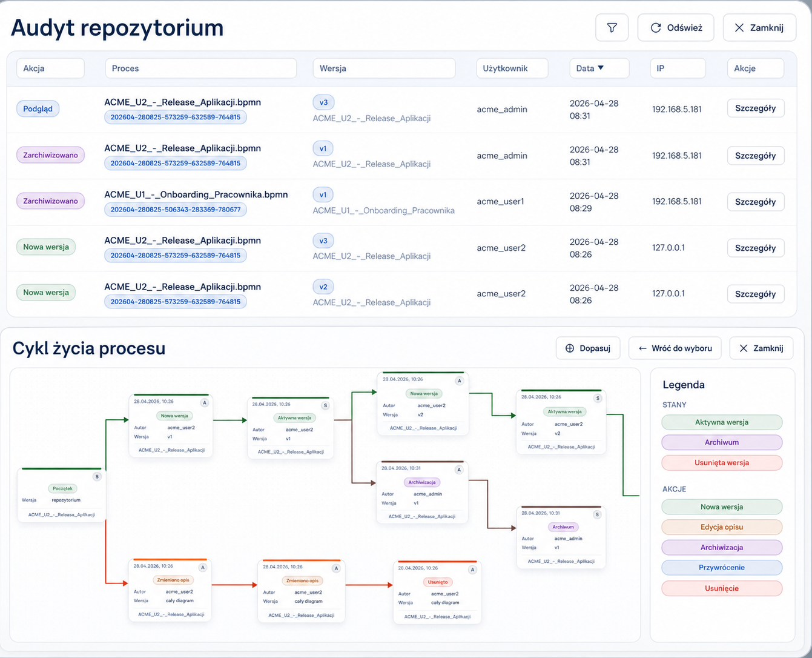The image size is (812, 658).
Task: Click the S badge on the Początek node
Action: pos(97,477)
